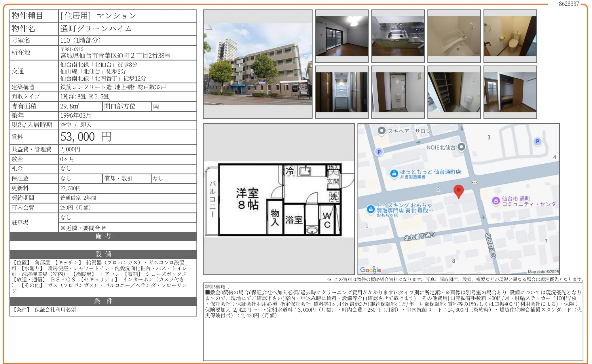Open the shoe shelf photo thumbnail
This screenshot has height=364, width=592.
[x=454, y=92]
